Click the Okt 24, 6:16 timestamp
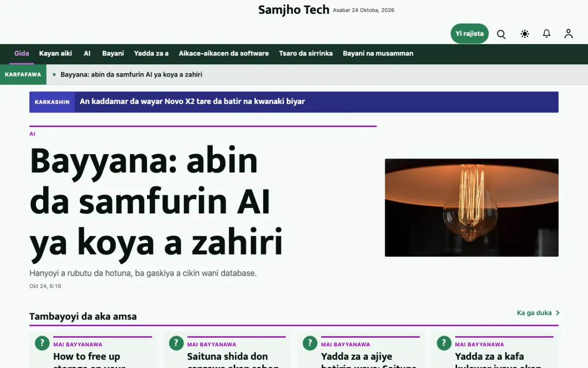 pos(45,286)
